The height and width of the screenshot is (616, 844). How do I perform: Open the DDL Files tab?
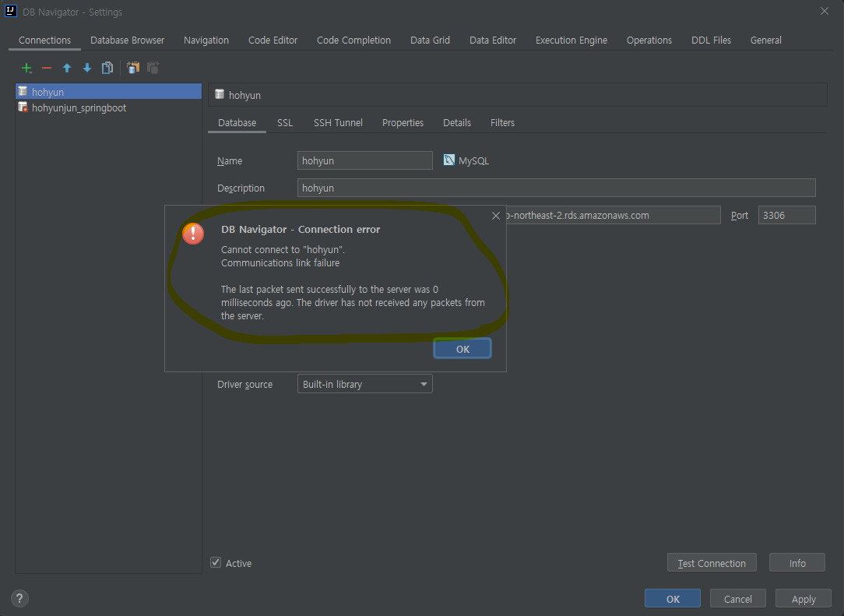(711, 40)
